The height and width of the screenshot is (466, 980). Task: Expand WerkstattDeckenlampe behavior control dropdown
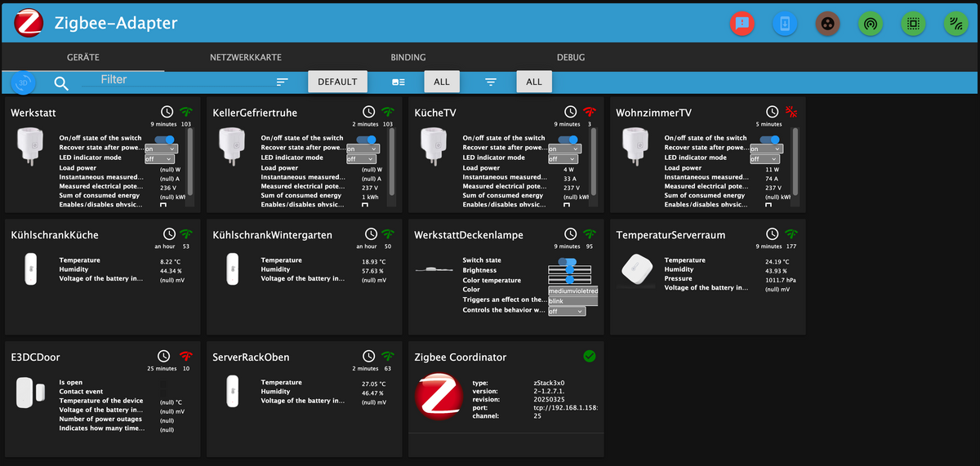(x=567, y=311)
